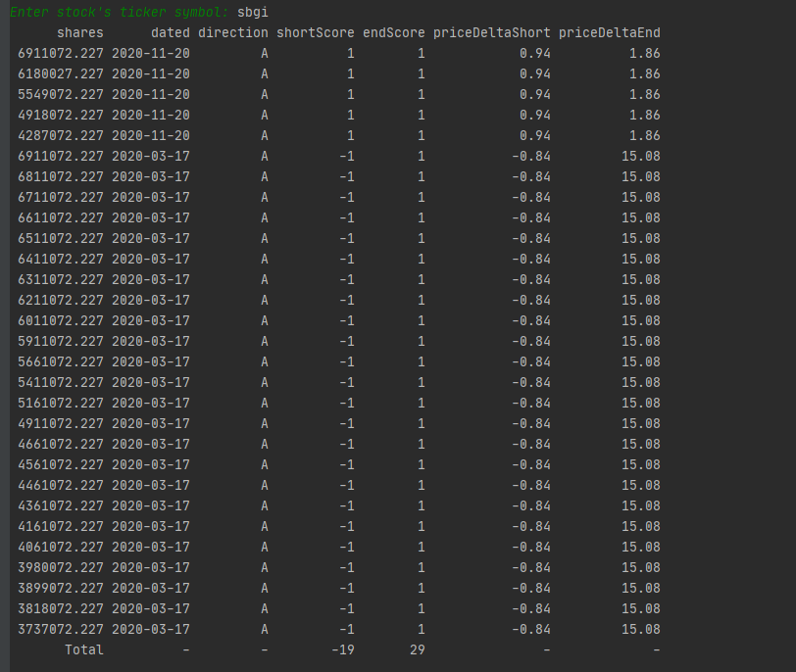
Task: Click the "direction" column header
Action: pyautogui.click(x=233, y=33)
